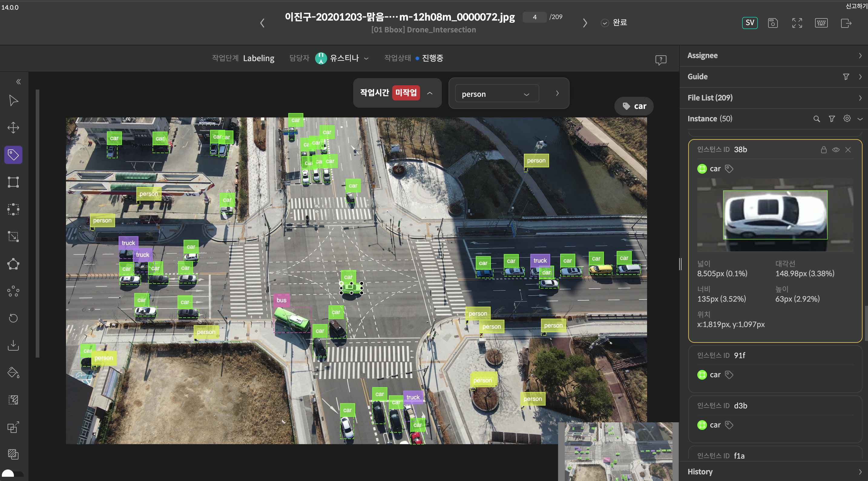Select the keypoint dots tool
The width and height of the screenshot is (868, 481).
click(13, 291)
